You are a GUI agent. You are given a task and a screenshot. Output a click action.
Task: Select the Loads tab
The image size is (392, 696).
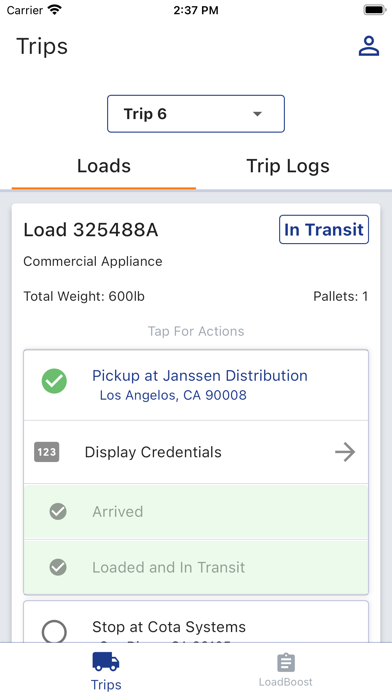tap(104, 166)
